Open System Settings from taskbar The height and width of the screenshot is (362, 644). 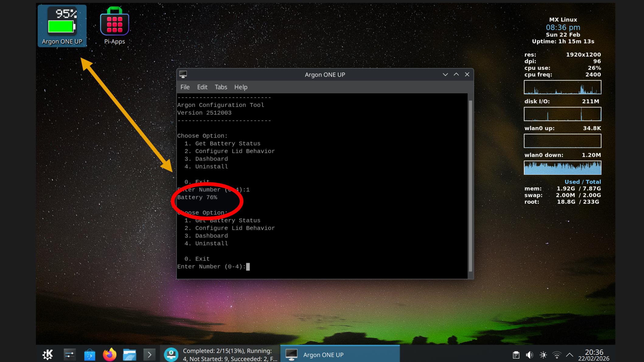tap(69, 354)
